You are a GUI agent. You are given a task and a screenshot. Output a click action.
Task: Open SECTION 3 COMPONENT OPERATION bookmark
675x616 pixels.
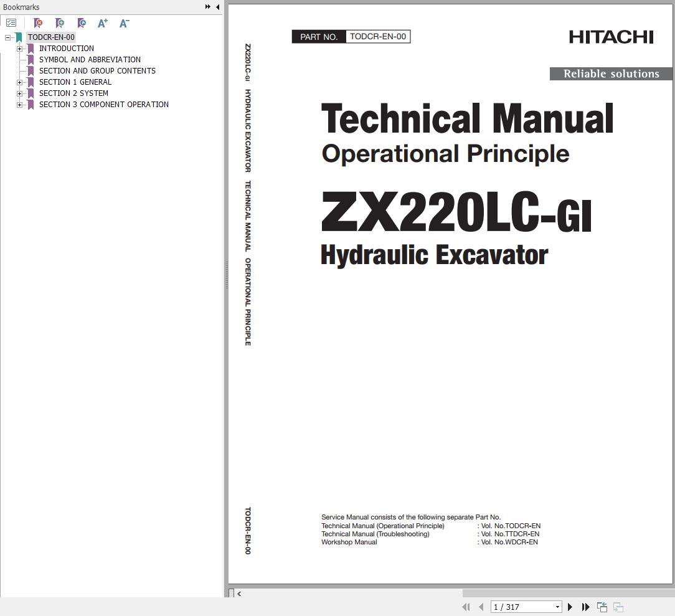[104, 104]
